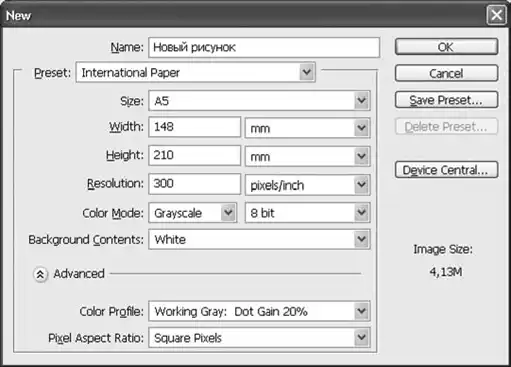Click the Resolution value field
Viewport: 511px width, 367px height.
tap(195, 184)
